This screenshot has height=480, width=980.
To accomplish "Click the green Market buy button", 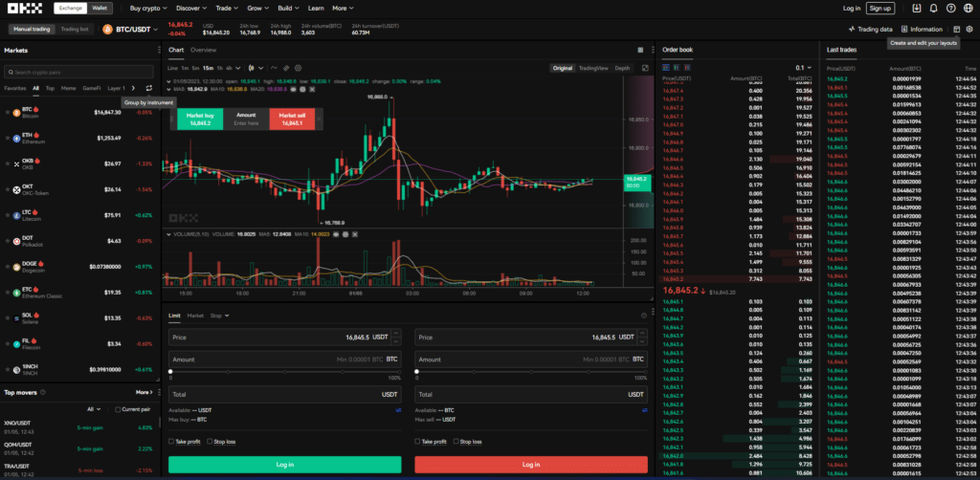I will (x=200, y=120).
